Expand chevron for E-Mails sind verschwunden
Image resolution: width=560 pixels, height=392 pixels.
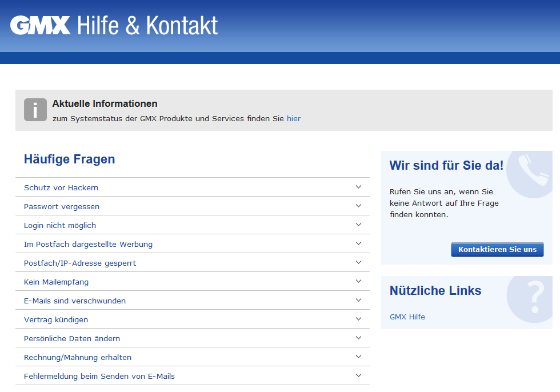click(x=359, y=300)
